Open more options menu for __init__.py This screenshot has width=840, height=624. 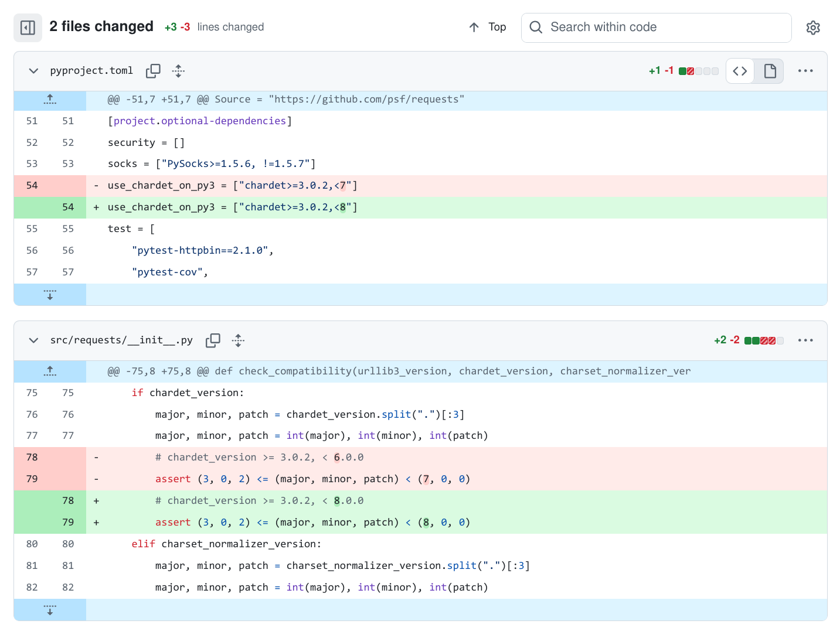click(805, 340)
